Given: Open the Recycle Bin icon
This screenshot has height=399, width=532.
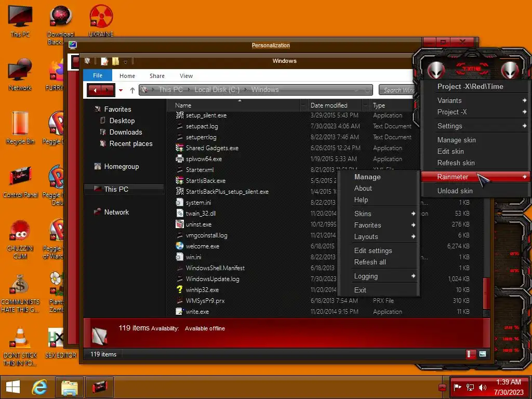Looking at the screenshot, I should click(20, 128).
